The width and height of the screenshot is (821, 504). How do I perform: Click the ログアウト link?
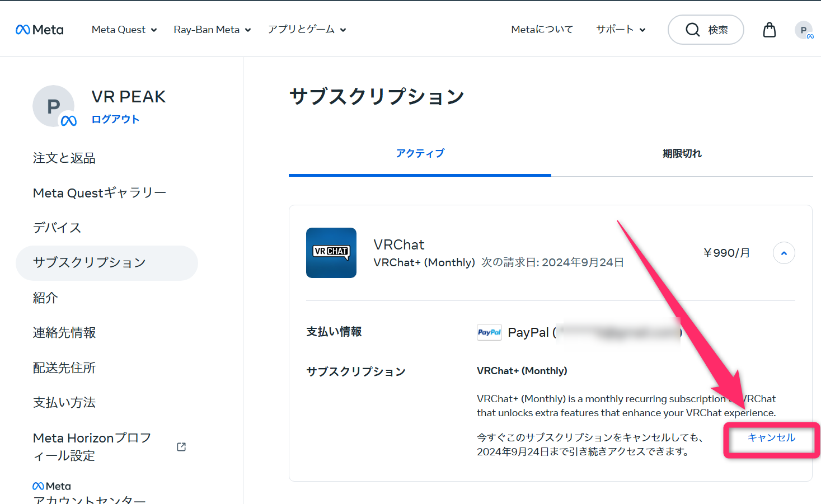(115, 119)
